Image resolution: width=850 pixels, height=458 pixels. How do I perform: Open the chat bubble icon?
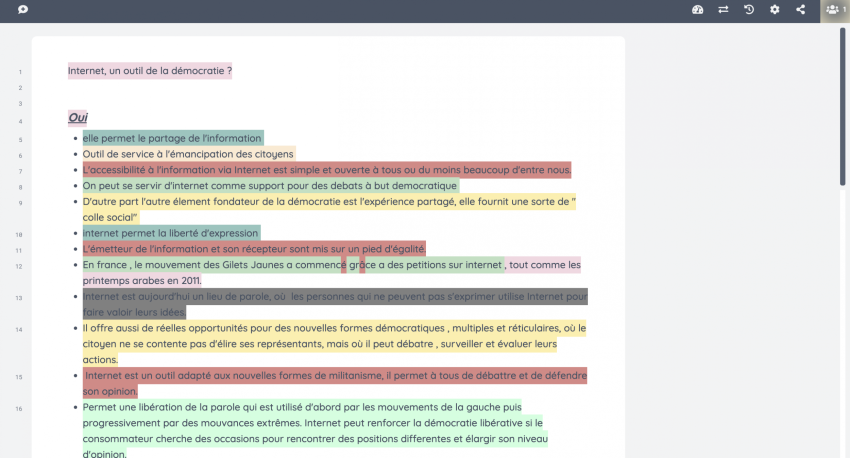pos(23,10)
